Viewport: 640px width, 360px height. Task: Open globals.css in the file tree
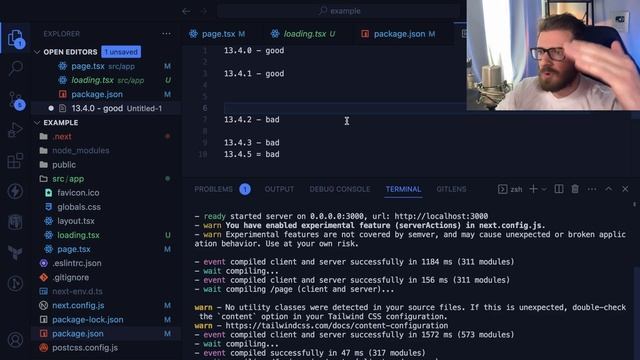pos(106,207)
